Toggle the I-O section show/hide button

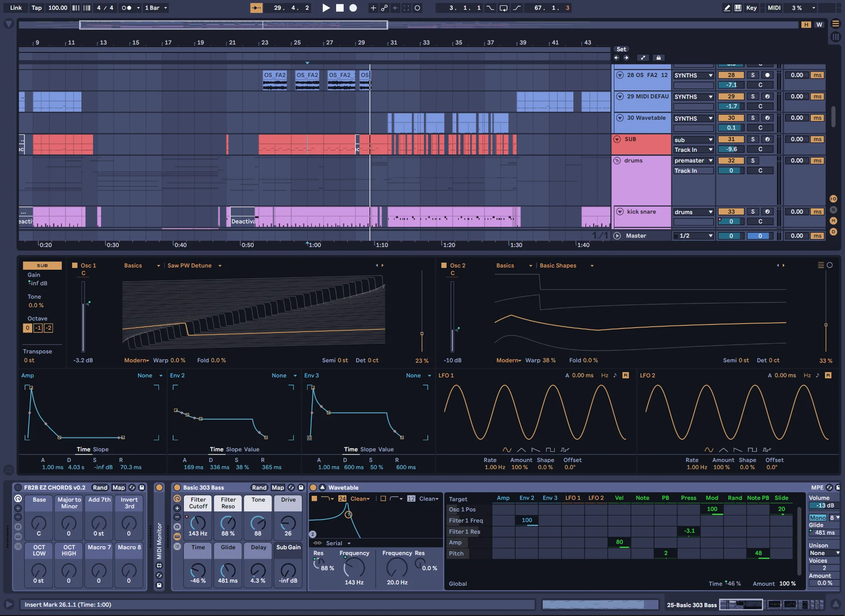(x=833, y=199)
